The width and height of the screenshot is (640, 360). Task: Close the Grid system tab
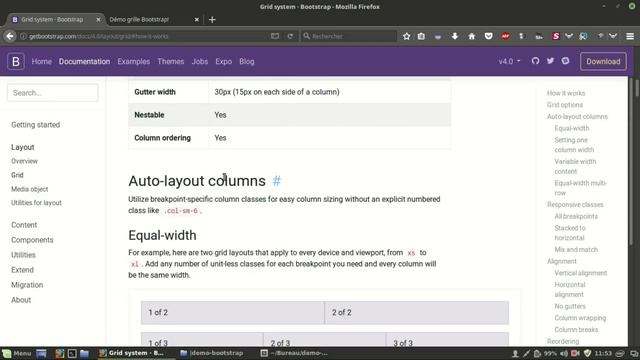pyautogui.click(x=98, y=20)
